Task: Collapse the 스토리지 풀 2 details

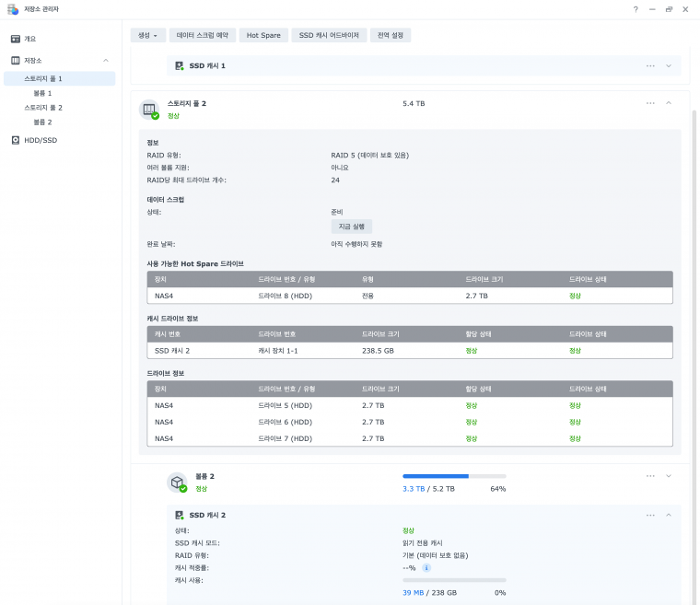Action: click(669, 103)
